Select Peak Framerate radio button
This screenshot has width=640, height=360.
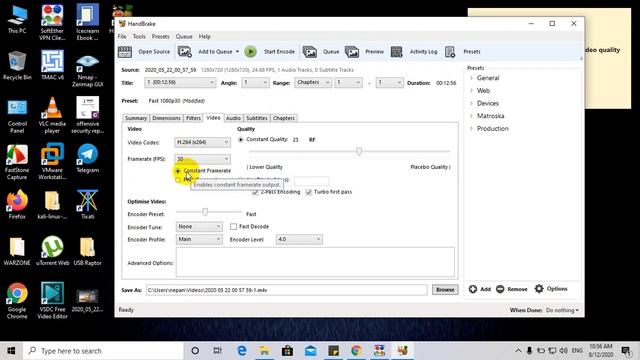tap(178, 180)
